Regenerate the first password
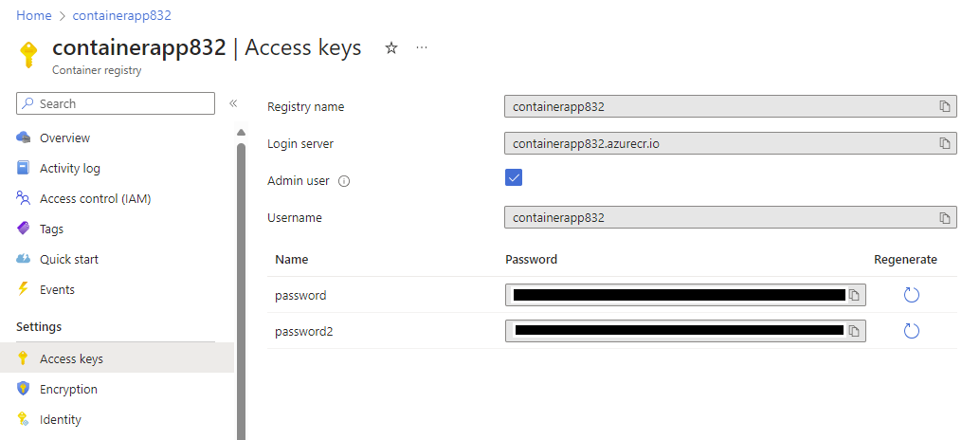980x440 pixels. (x=911, y=295)
